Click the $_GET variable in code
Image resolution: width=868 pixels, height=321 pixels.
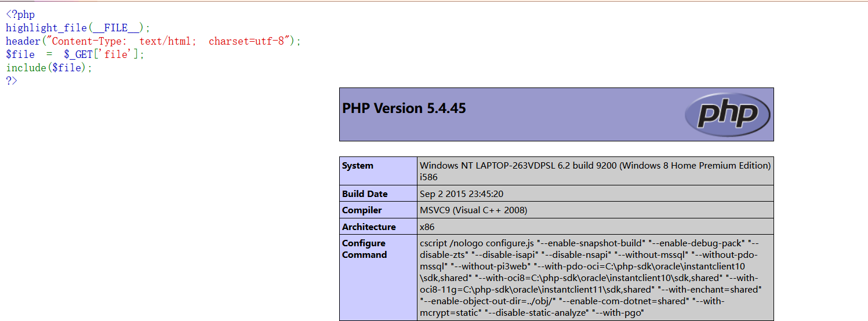83,54
